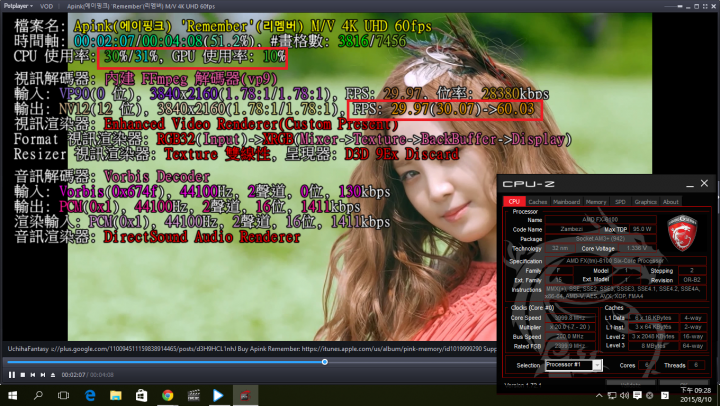Screen dimensions: 720x406
Task: Close the CPU-Z window
Action: [x=704, y=183]
